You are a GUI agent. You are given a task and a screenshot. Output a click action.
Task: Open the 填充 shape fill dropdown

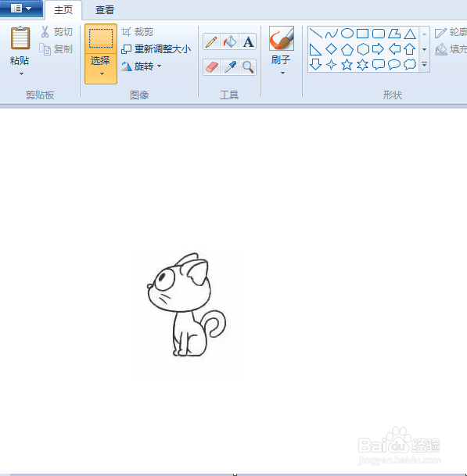coord(451,49)
